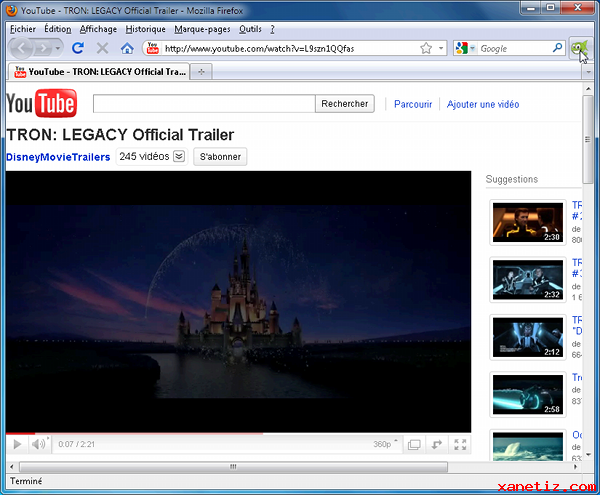The height and width of the screenshot is (495, 600).
Task: Go back with the Back arrow button
Action: [22, 48]
